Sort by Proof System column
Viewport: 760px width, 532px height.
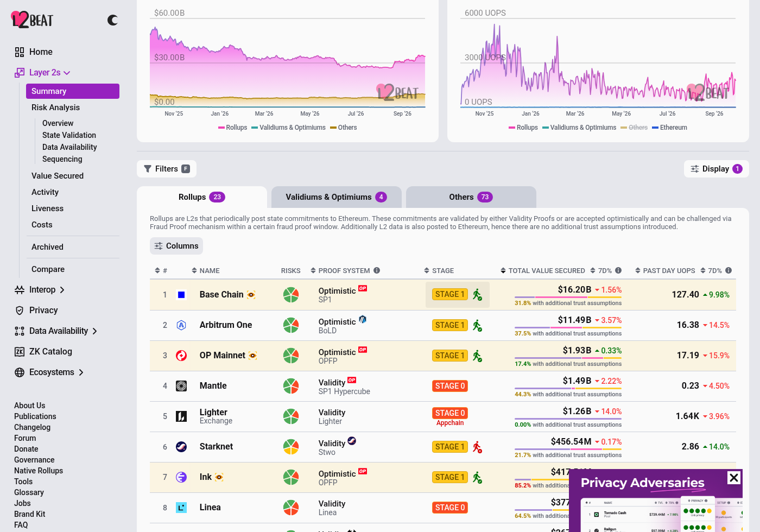(340, 271)
